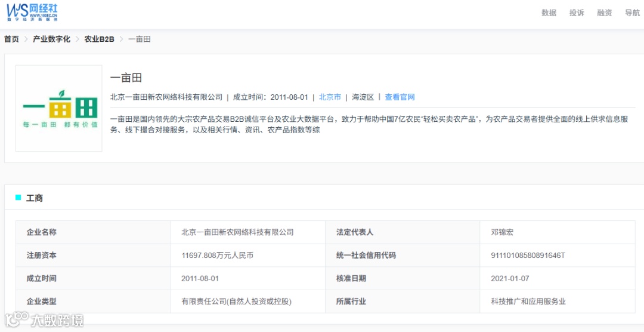Open the 导航 navigation menu
The image size is (644, 332).
633,13
